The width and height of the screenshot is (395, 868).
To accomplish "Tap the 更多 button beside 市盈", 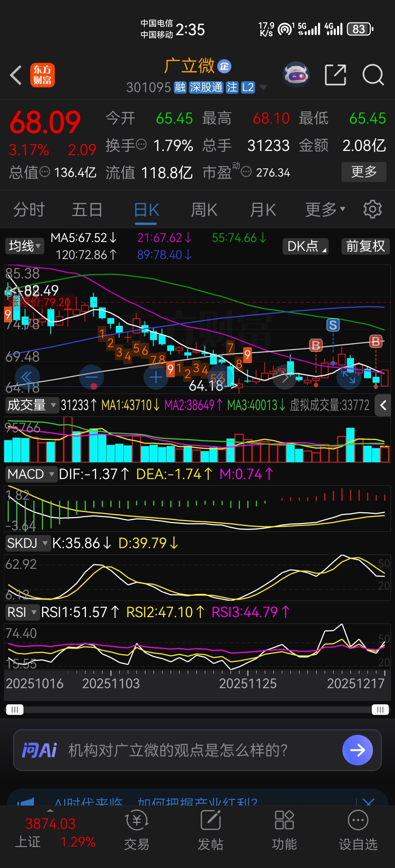I will point(364,172).
